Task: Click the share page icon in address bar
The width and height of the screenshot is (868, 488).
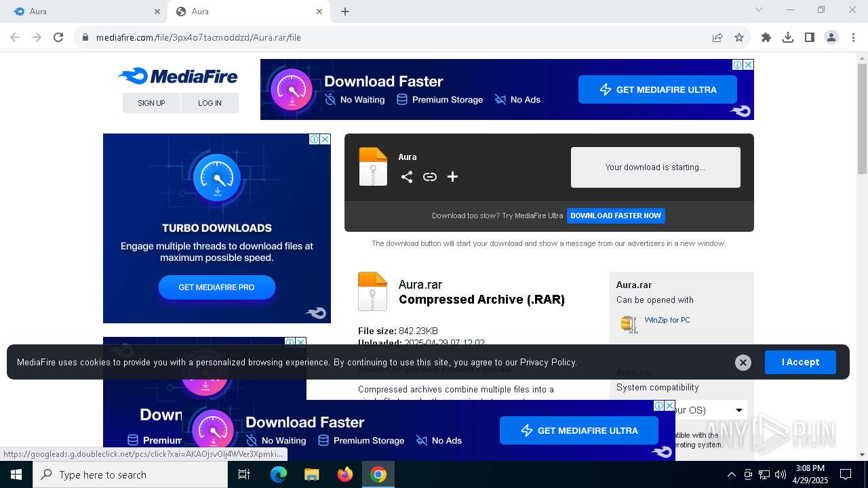Action: 717,37
